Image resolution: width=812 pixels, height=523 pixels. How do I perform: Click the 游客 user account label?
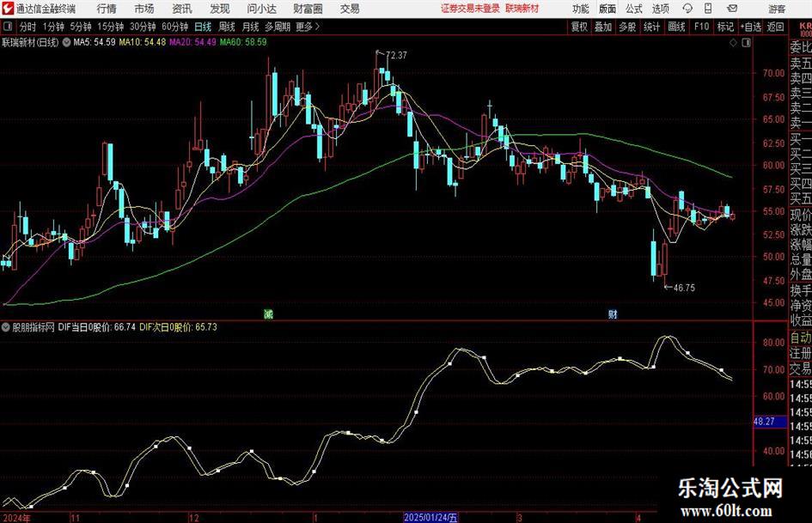777,9
